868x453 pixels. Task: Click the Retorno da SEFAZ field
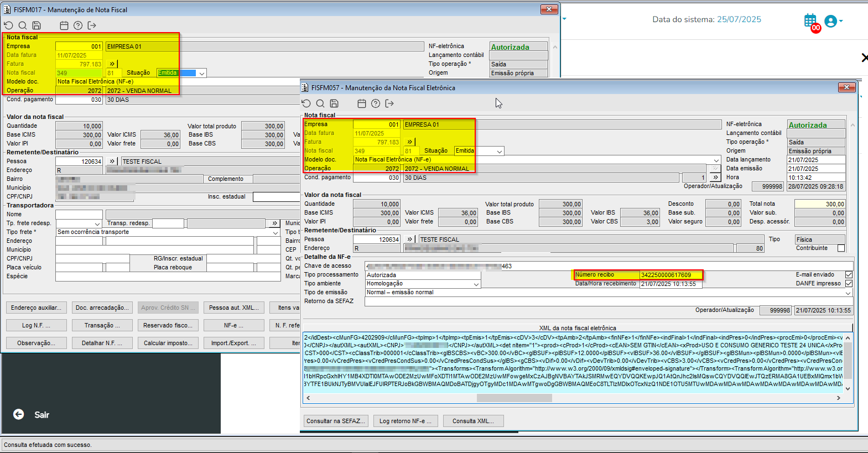(x=609, y=301)
